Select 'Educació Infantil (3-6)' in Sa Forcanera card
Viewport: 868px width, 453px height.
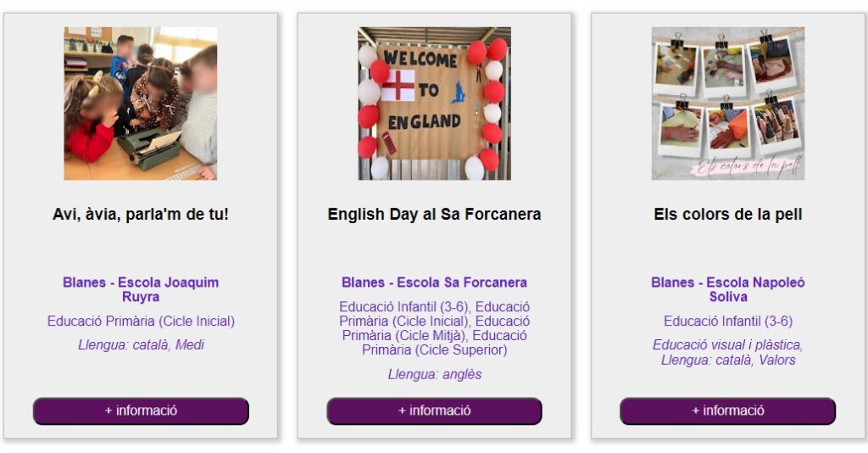[x=405, y=306]
